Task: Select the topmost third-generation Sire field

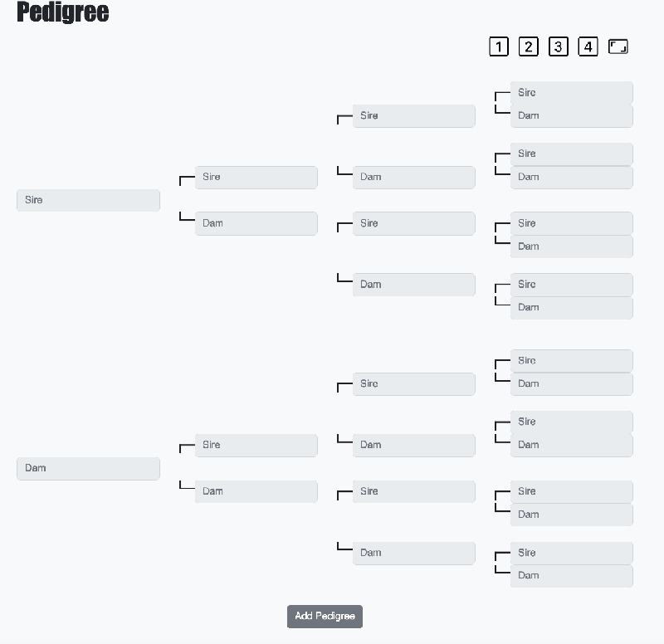Action: 414,116
